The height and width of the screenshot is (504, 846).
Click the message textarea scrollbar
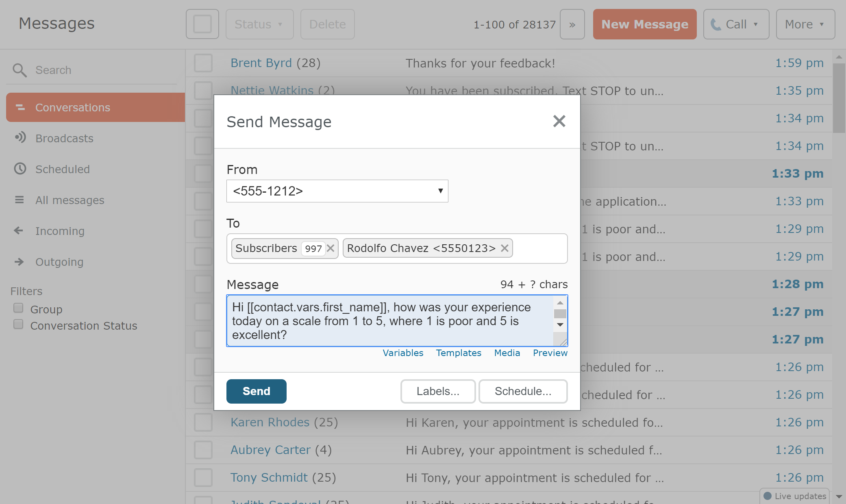coord(560,314)
